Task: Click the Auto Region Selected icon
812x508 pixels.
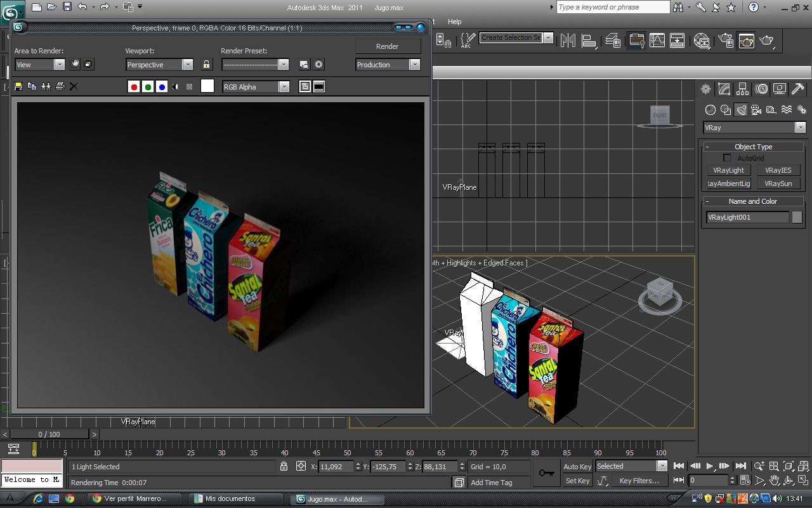Action: point(88,64)
